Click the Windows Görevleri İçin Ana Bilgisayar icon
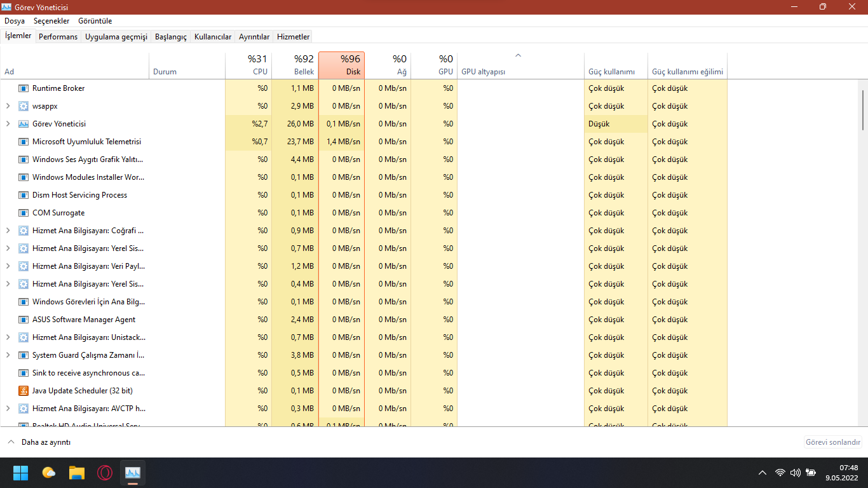Screen dimensions: 868x488 click(x=24, y=302)
